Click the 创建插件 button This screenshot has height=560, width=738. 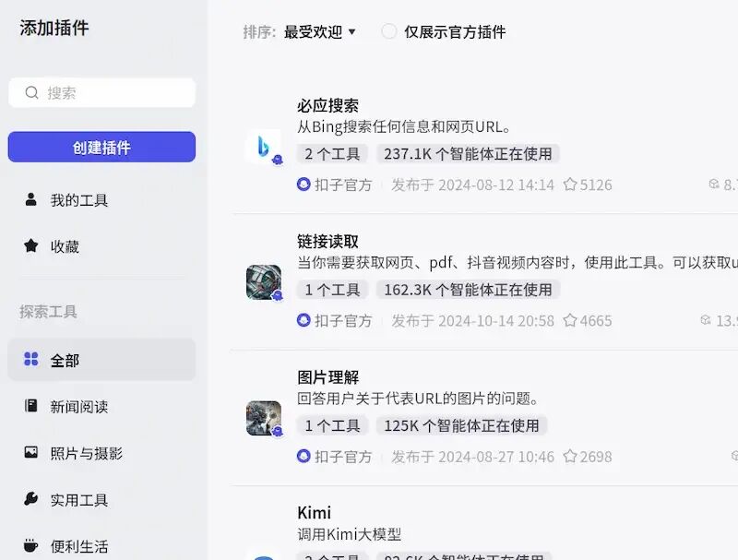click(x=101, y=147)
